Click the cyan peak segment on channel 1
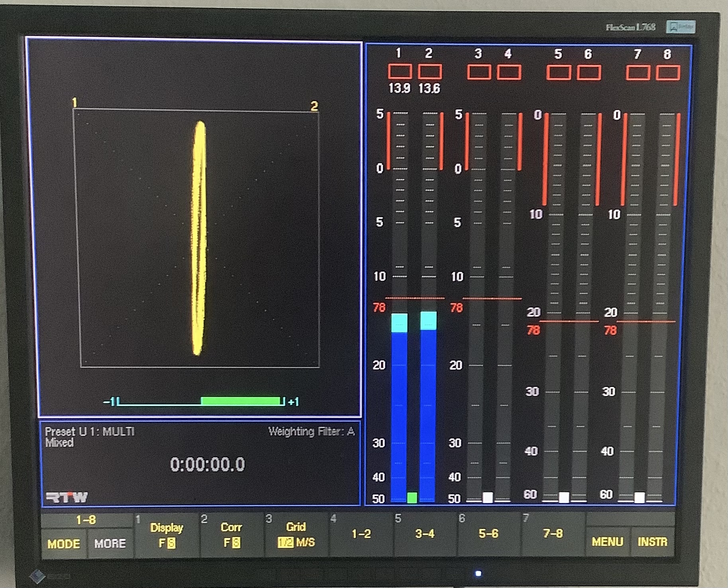The height and width of the screenshot is (588, 728). click(x=399, y=323)
